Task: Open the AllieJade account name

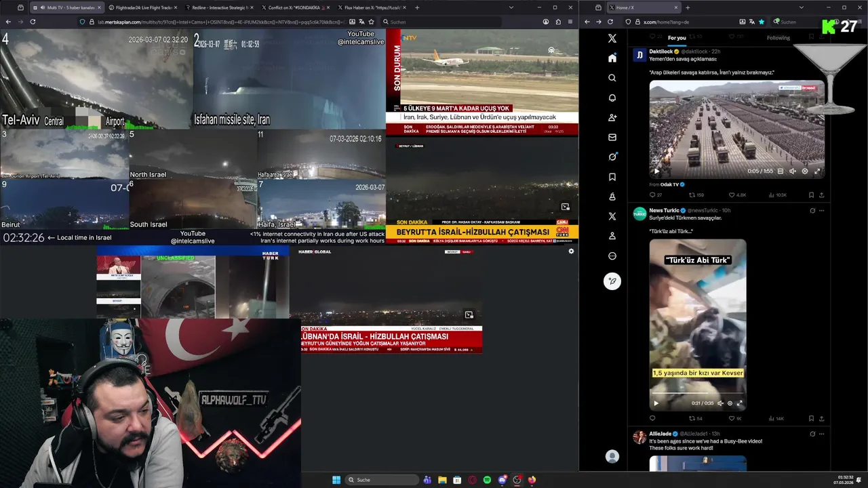Action: click(660, 434)
